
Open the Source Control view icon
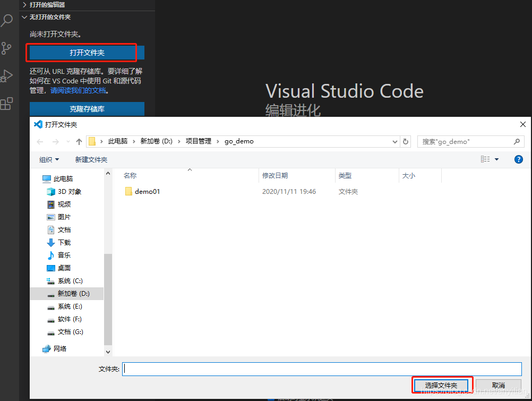pos(6,48)
